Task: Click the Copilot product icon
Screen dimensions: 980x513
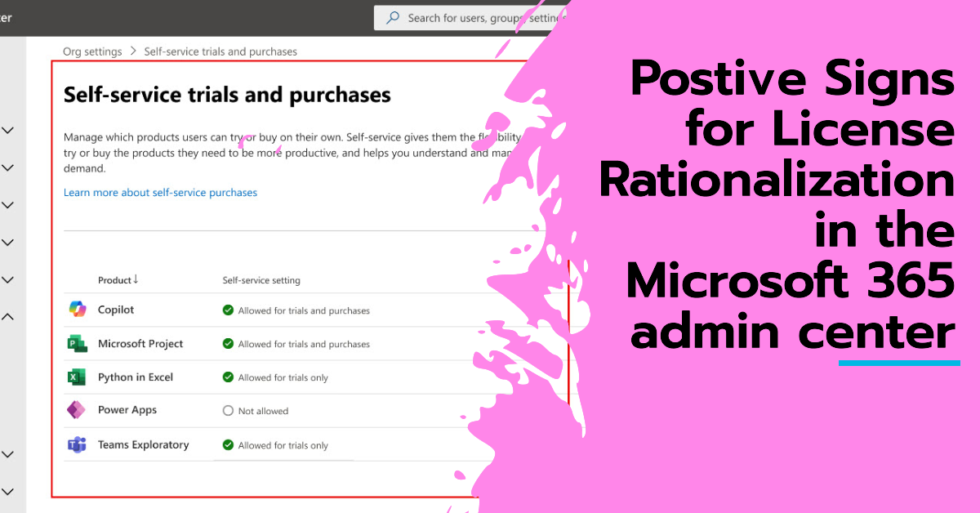Action: tap(77, 310)
